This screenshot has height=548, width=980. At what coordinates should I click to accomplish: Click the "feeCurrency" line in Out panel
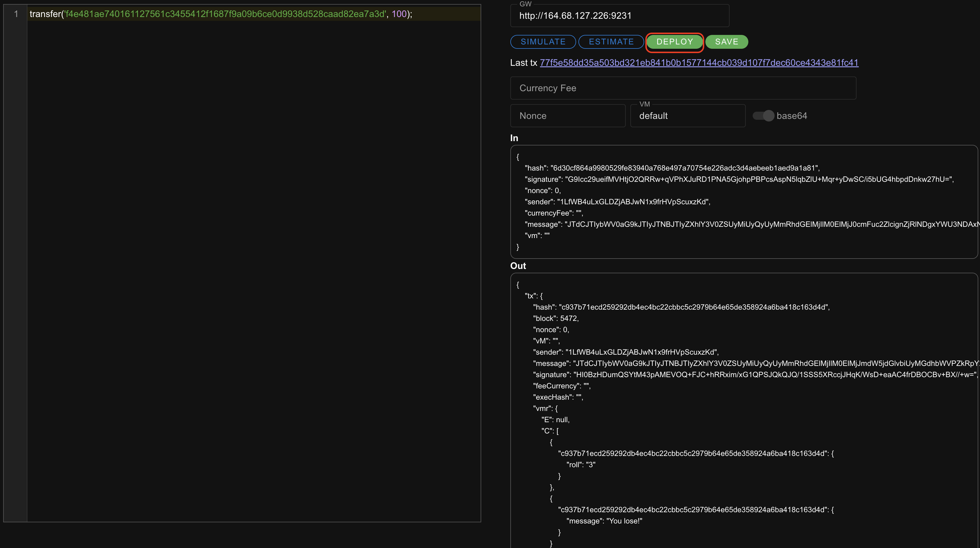coord(561,386)
